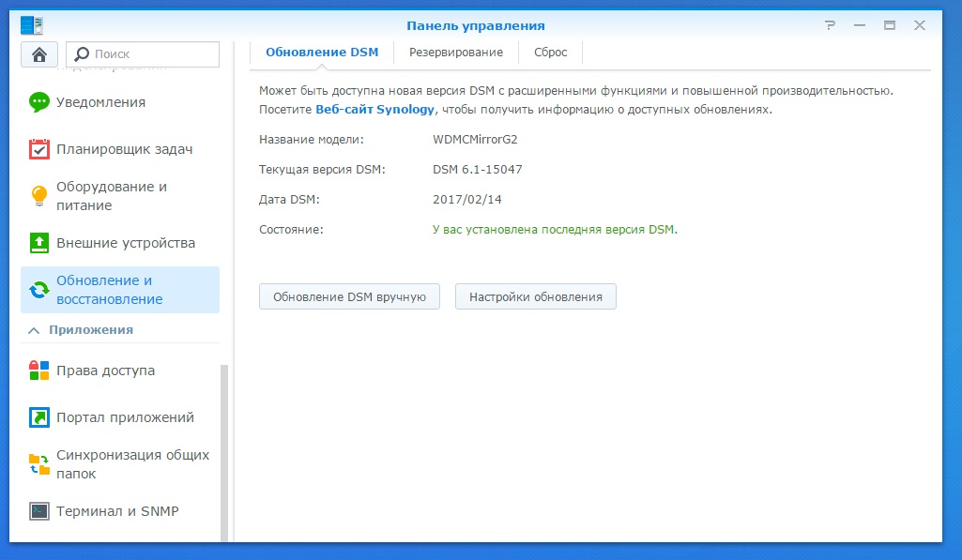Open Синхронизация общих папок entry
962x560 pixels.
pyautogui.click(x=119, y=464)
